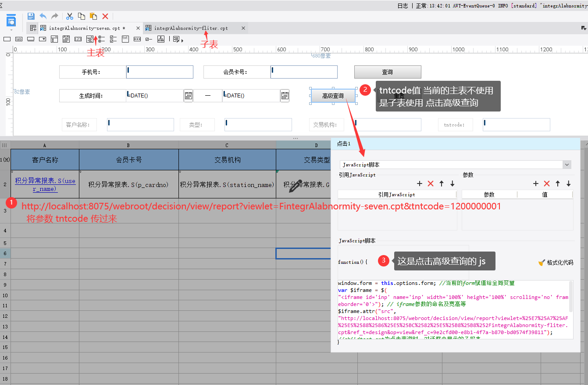Open the JavaScript脚本 event type dropdown
The image size is (588, 385).
pos(567,165)
